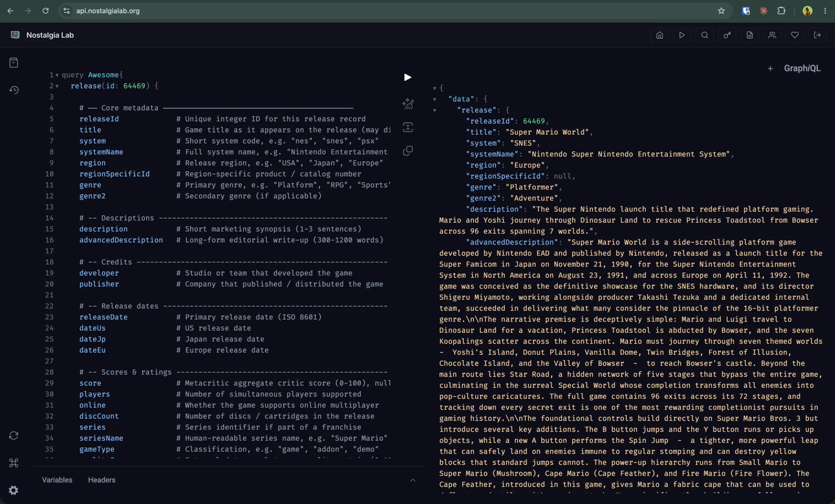Screen dimensions: 835x504
Task: Click the merge fragments icon
Action: click(x=408, y=127)
